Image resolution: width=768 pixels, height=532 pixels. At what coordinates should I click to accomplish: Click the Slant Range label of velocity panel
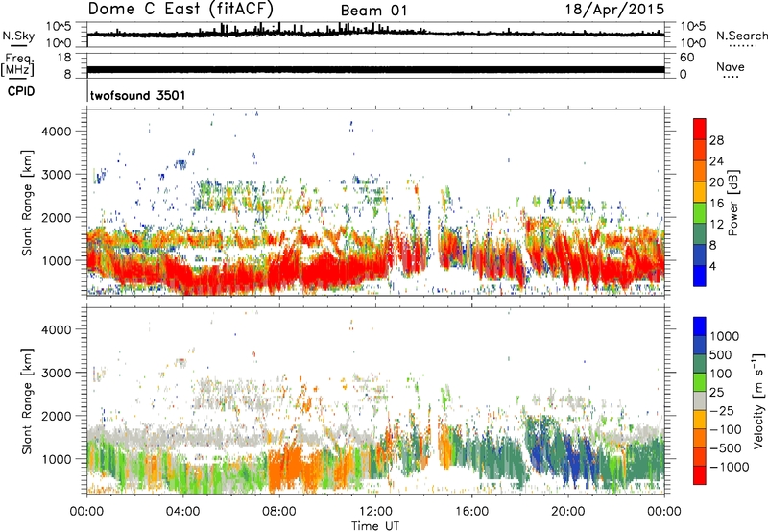pyautogui.click(x=27, y=401)
